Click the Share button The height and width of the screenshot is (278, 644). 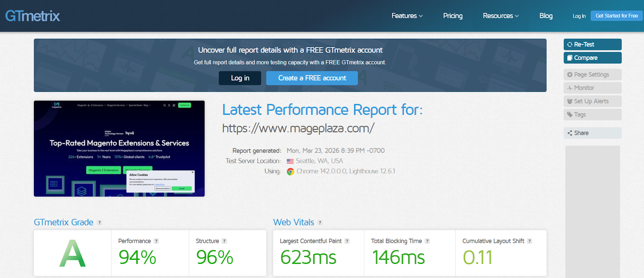(x=592, y=133)
